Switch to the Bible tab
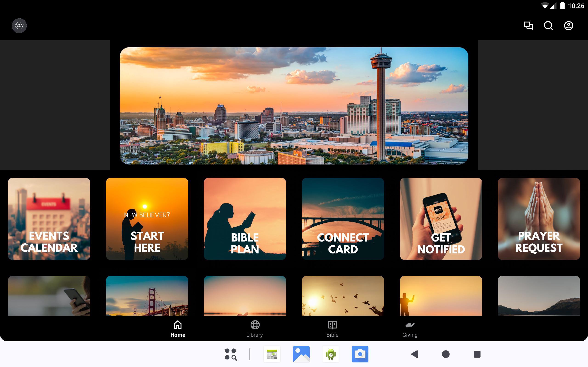Viewport: 588px width, 367px height. pyautogui.click(x=332, y=329)
